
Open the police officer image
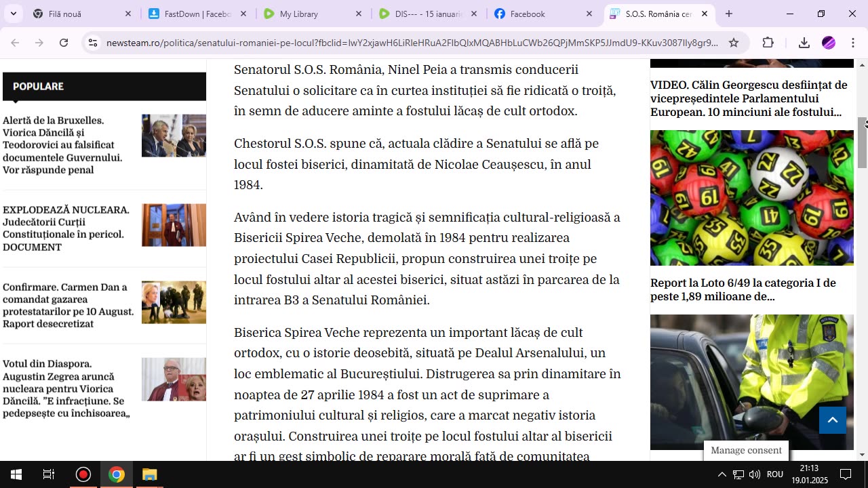752,382
